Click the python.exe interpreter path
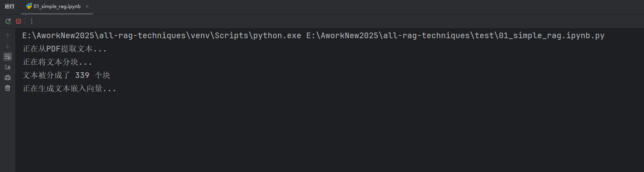This screenshot has width=644, height=172. [x=161, y=36]
